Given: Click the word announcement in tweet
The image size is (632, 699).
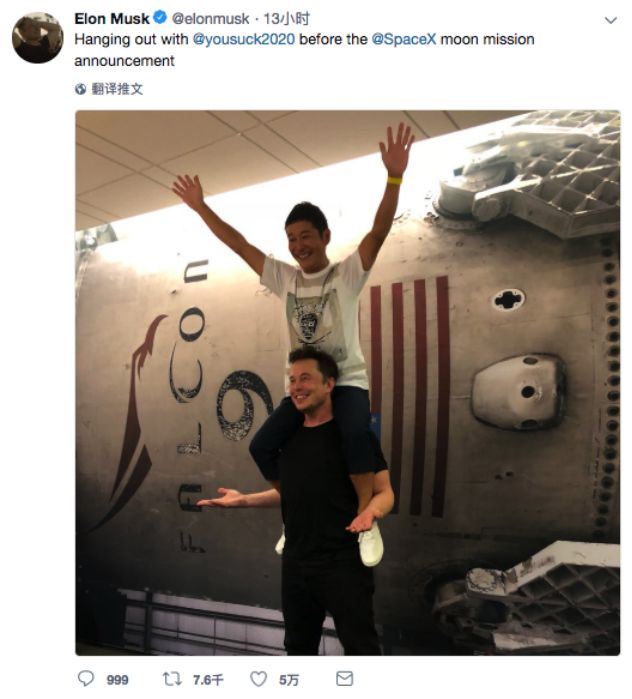Looking at the screenshot, I should (124, 61).
